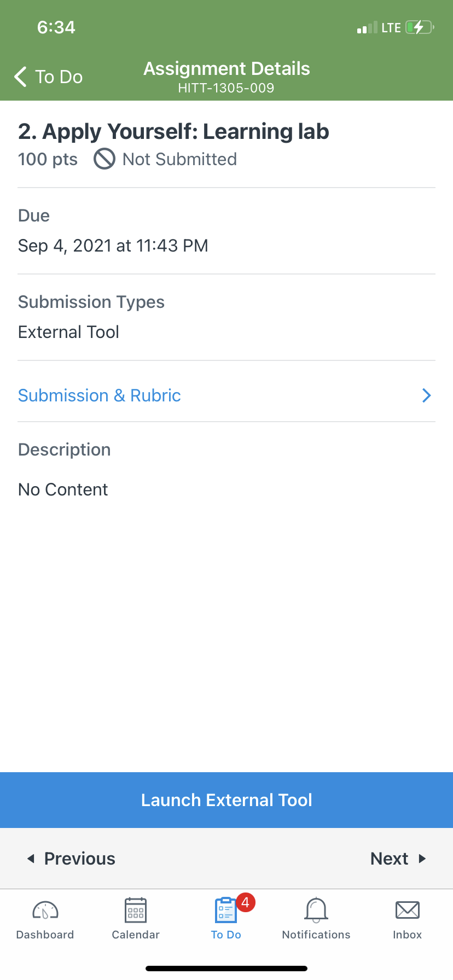This screenshot has width=453, height=980.
Task: Tap the Not Submitted circle-slash icon
Action: tap(104, 159)
